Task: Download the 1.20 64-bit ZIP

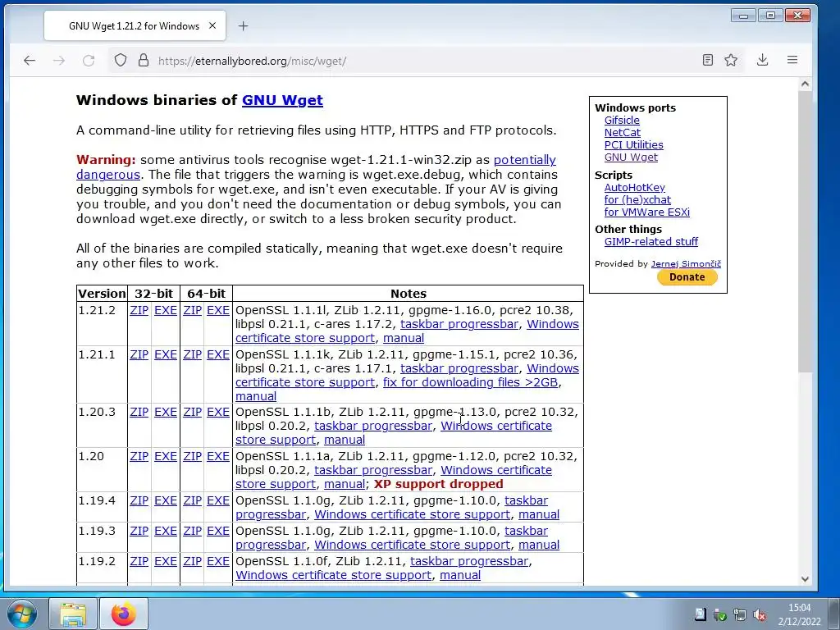Action: pos(192,456)
